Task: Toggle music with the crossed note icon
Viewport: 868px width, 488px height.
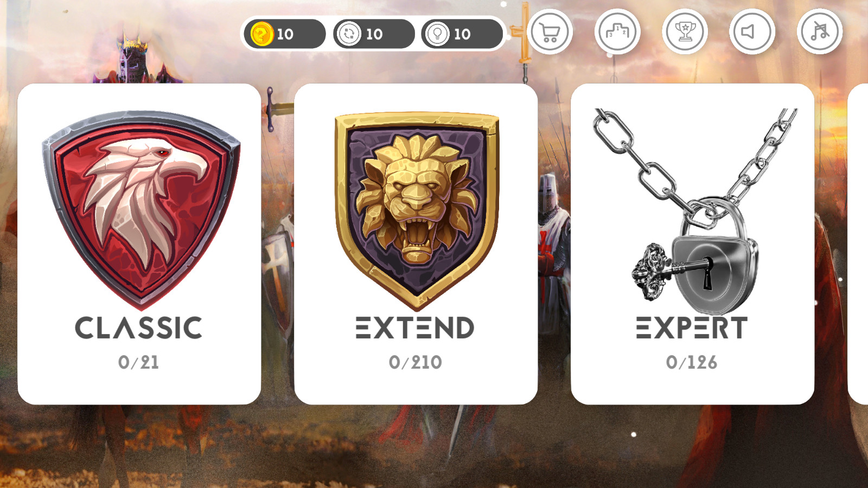Action: click(x=819, y=31)
